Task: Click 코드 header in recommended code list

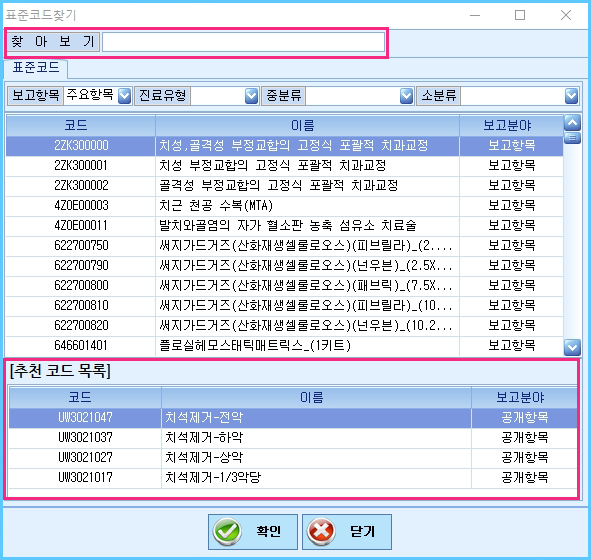Action: [85, 397]
